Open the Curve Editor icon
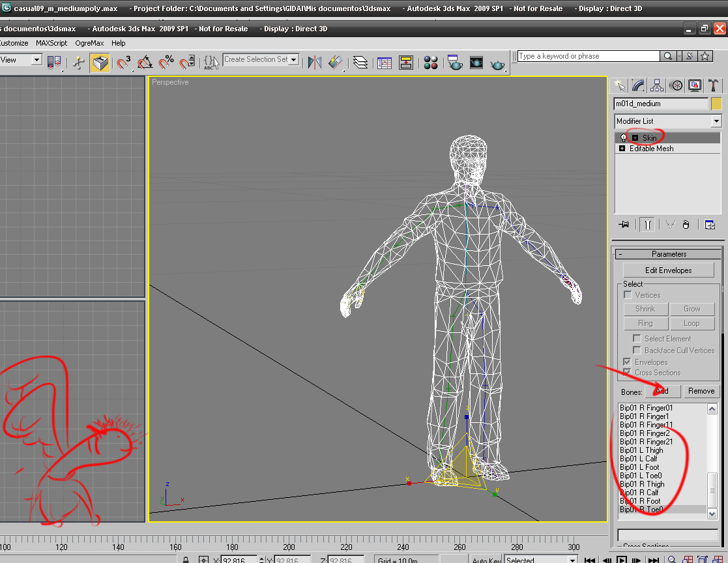The width and height of the screenshot is (728, 563). 385,63
